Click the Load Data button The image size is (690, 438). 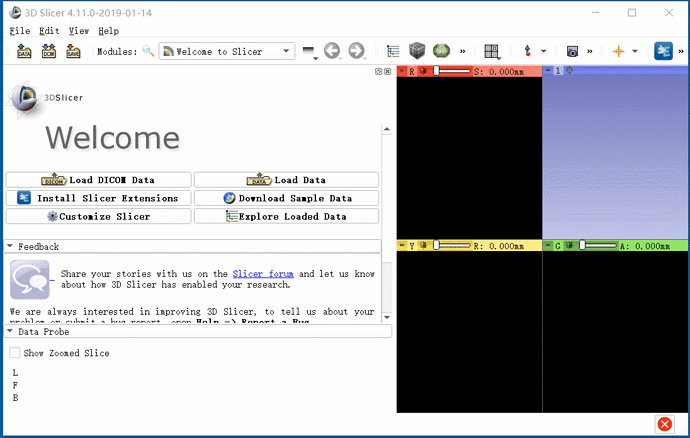(x=286, y=180)
